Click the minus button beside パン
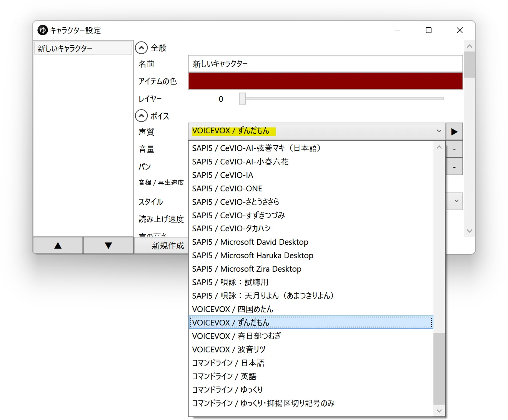This screenshot has width=508, height=420. (x=454, y=167)
